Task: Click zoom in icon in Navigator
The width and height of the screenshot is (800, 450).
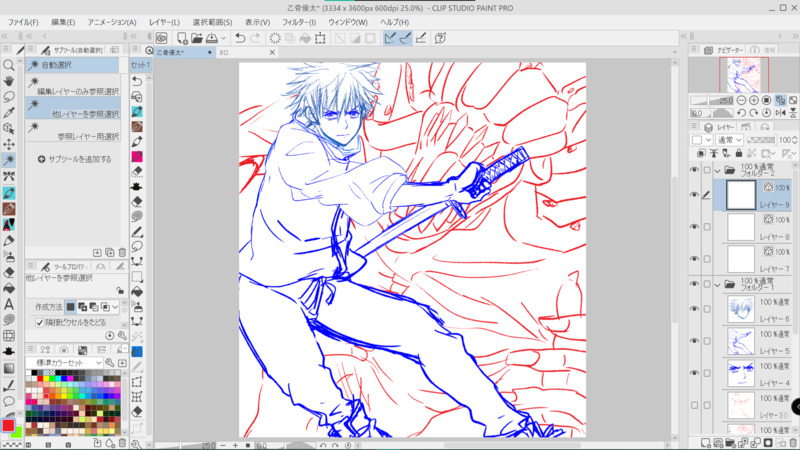Action: pos(754,101)
